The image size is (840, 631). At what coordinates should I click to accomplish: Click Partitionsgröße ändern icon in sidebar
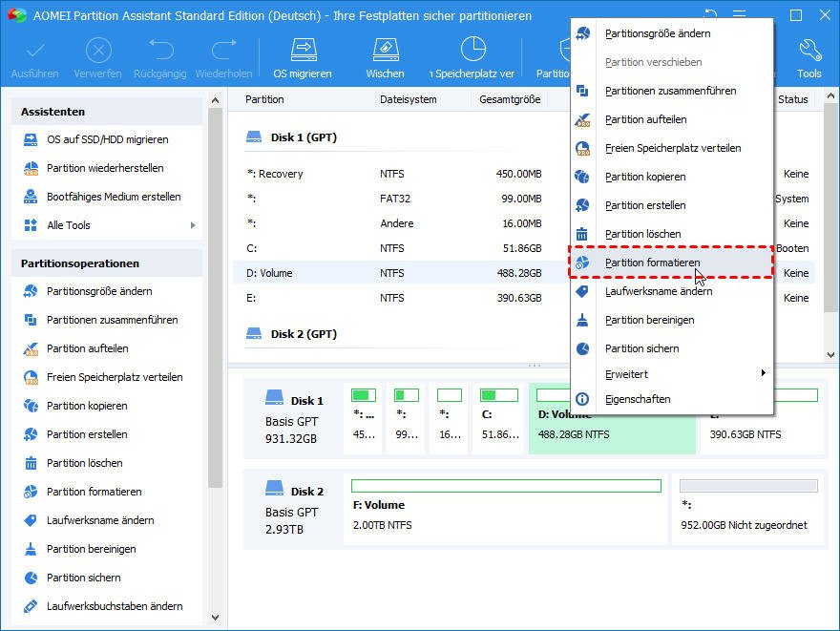(x=31, y=291)
